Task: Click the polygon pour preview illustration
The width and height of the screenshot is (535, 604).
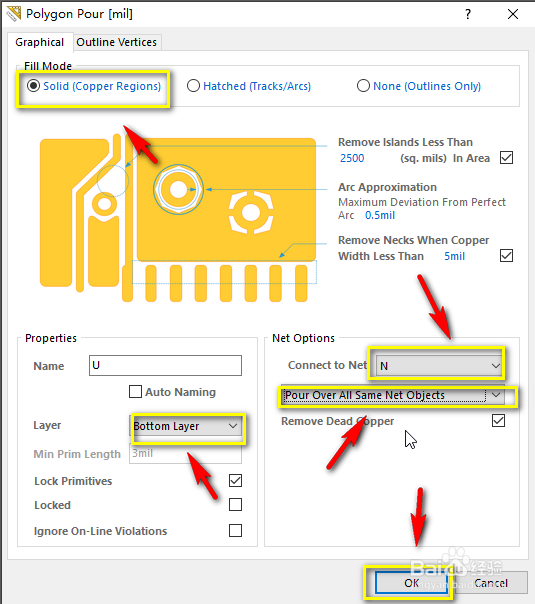Action: [178, 218]
